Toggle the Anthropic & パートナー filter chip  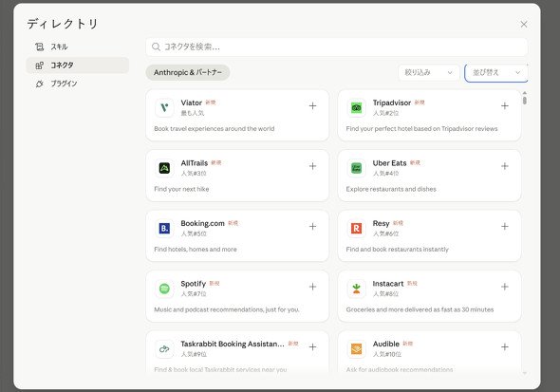188,72
